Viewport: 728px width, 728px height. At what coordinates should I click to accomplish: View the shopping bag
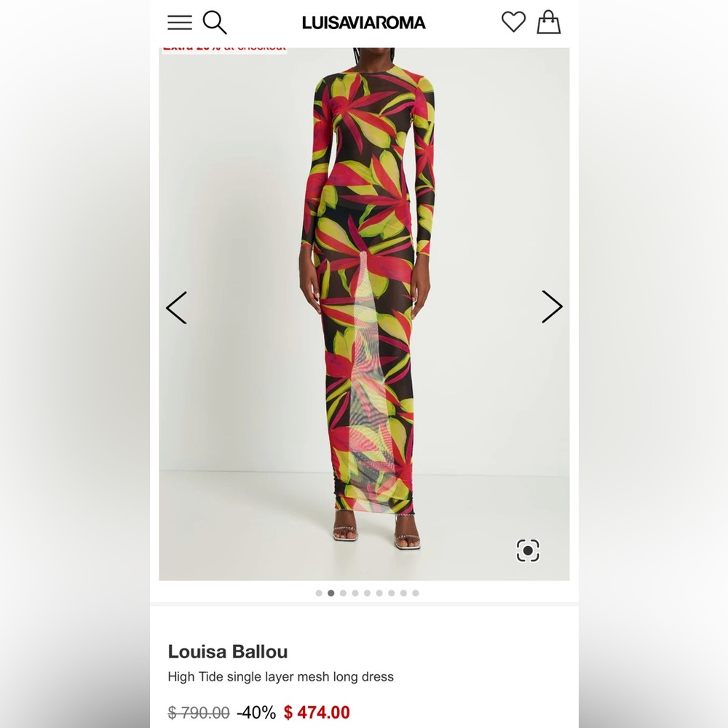coord(549,23)
